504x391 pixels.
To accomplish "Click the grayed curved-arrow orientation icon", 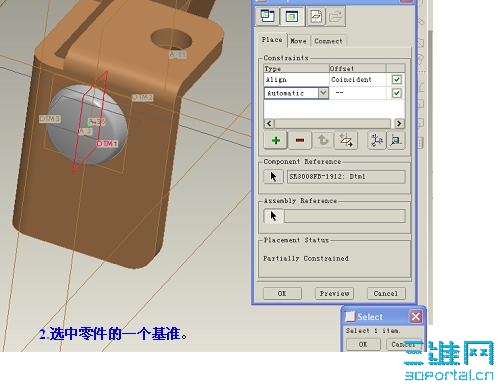I will (323, 140).
